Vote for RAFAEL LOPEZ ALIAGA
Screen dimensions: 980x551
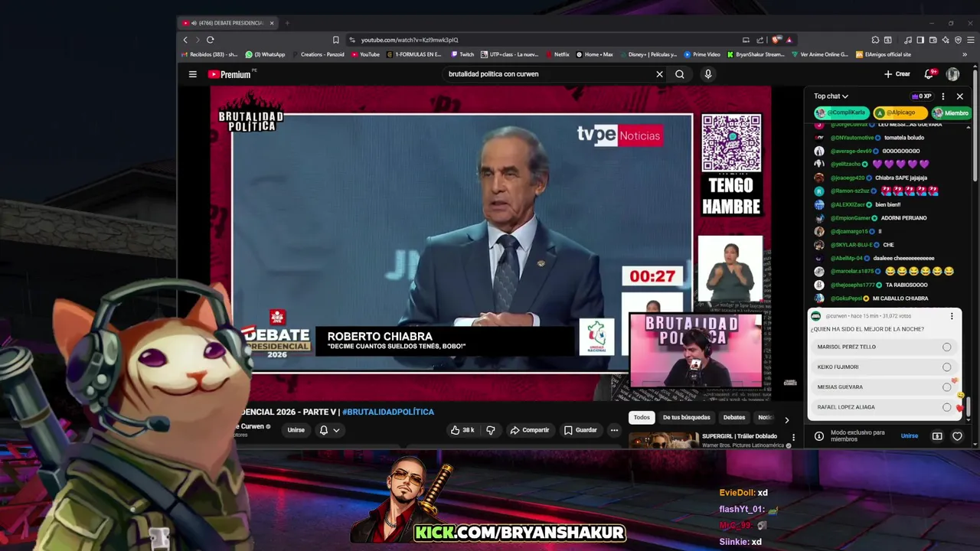coord(884,407)
